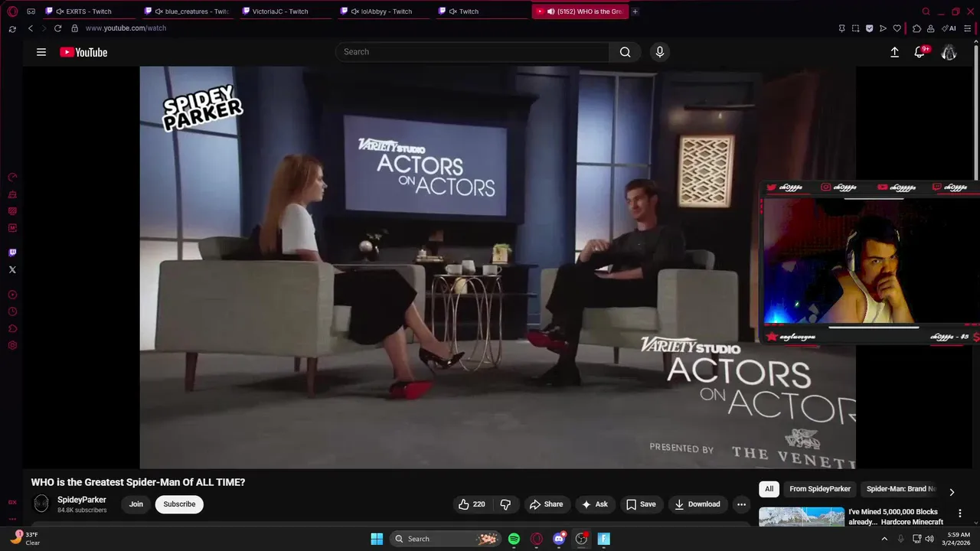Open Opera pinboards pin icon
The height and width of the screenshot is (551, 980).
pyautogui.click(x=842, y=28)
